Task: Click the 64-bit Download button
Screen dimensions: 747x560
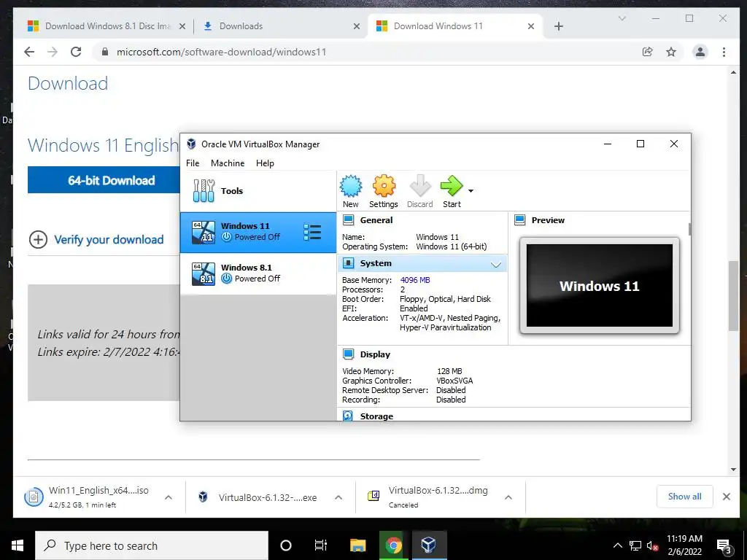Action: (x=104, y=180)
